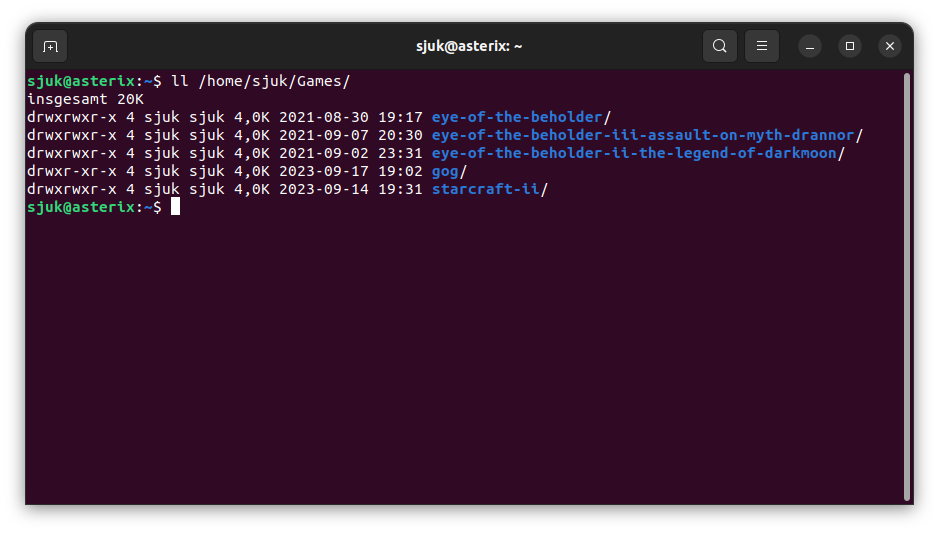
Task: Close the terminal window
Action: click(x=890, y=46)
